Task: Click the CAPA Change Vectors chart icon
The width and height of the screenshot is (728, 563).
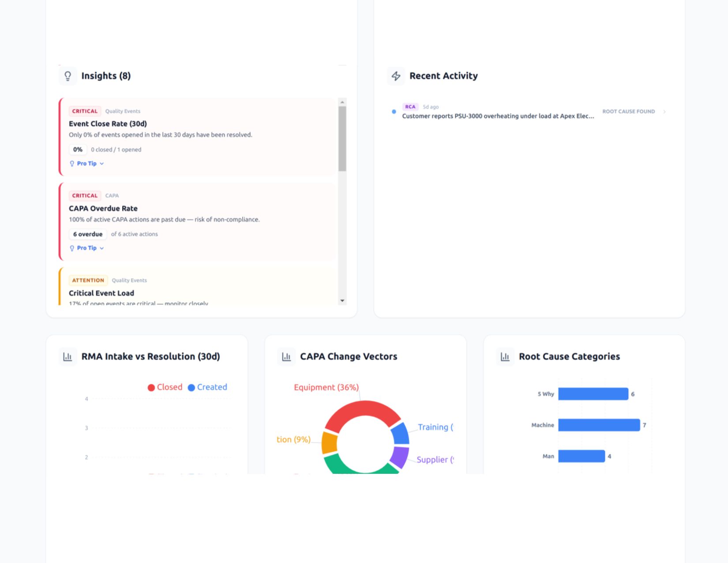Action: (286, 356)
